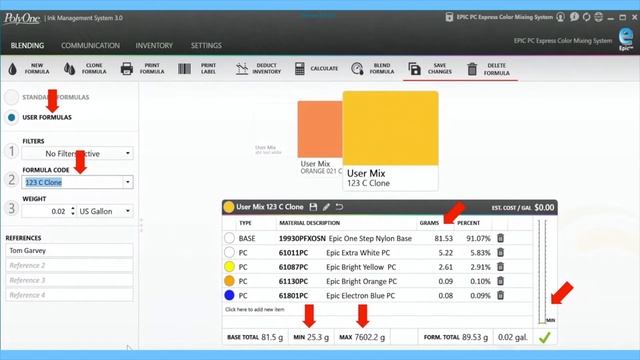The height and width of the screenshot is (360, 640).
Task: Click the Print Formula printer icon
Action: click(x=127, y=69)
